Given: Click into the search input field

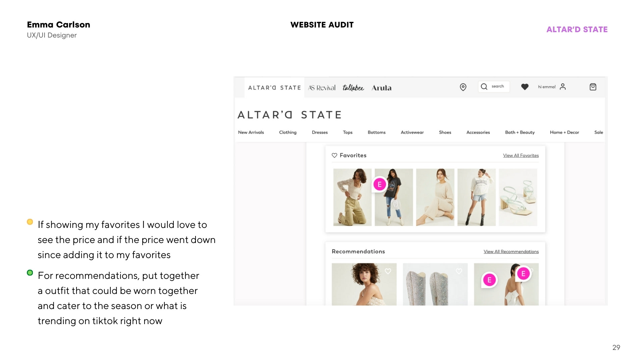Looking at the screenshot, I should (494, 86).
